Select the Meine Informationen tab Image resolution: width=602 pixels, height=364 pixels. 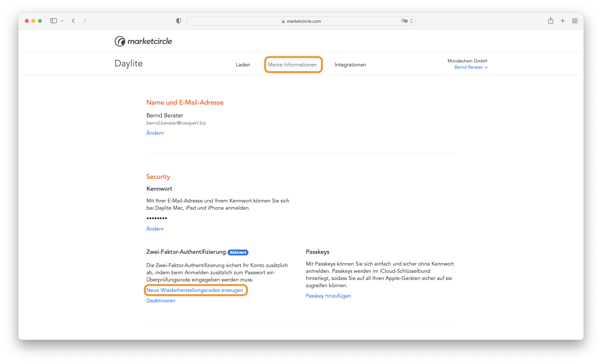click(x=292, y=65)
